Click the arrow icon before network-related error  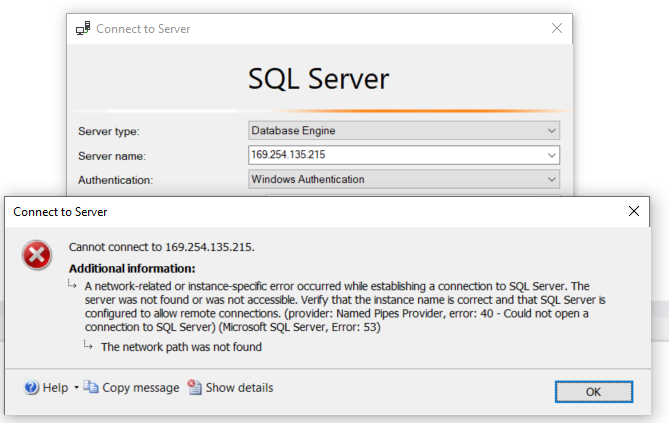tap(72, 284)
